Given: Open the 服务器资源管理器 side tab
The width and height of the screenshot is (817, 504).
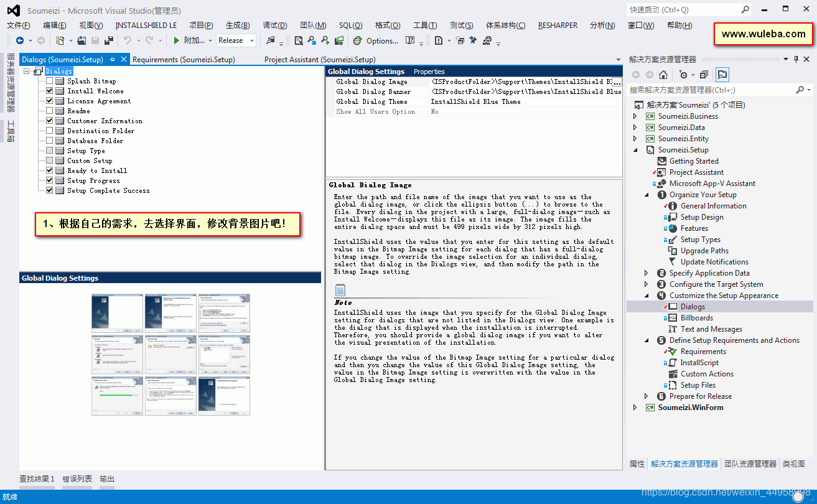Looking at the screenshot, I should [11, 83].
